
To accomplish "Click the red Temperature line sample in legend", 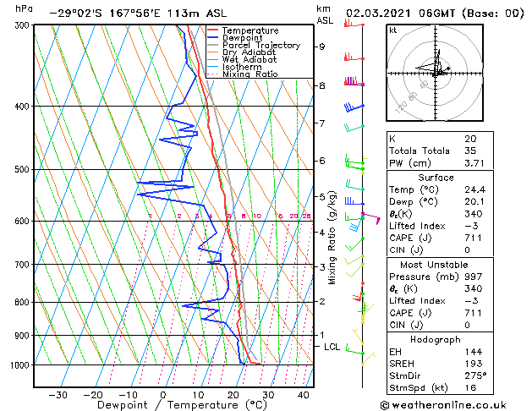I will tap(213, 30).
